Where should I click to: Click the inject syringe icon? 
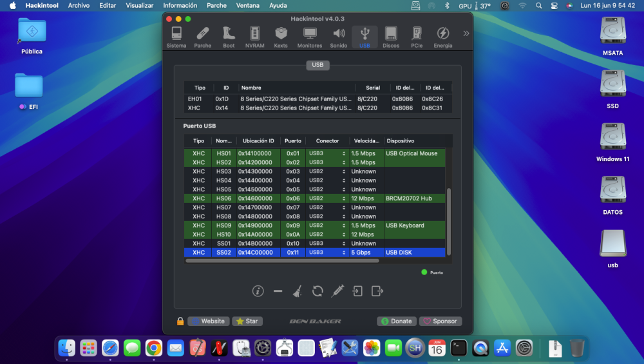coord(337,291)
